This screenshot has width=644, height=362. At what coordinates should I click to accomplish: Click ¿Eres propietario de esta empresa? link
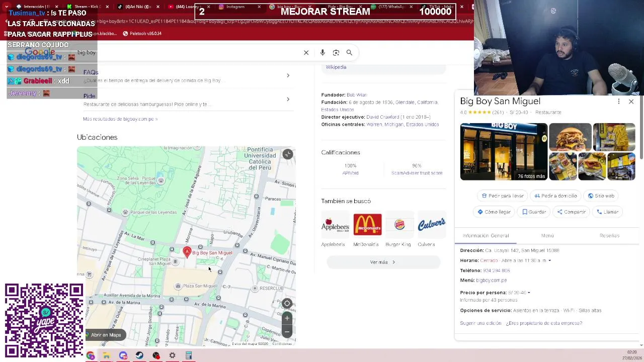tap(544, 323)
